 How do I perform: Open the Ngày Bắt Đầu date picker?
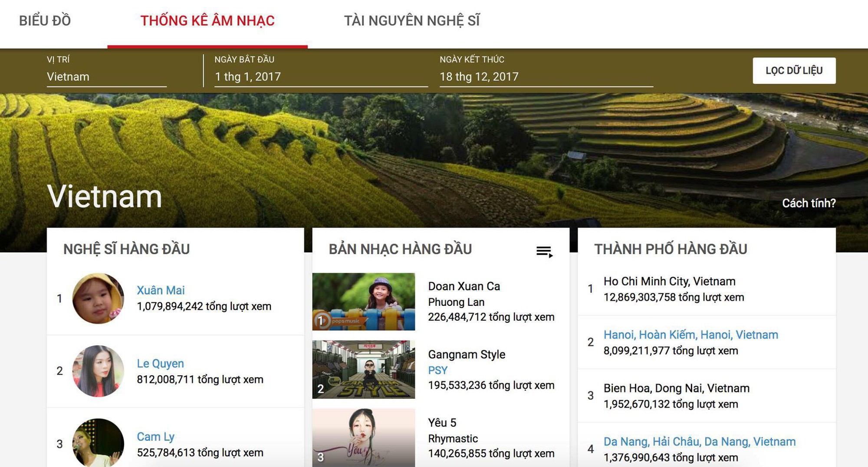(x=321, y=77)
